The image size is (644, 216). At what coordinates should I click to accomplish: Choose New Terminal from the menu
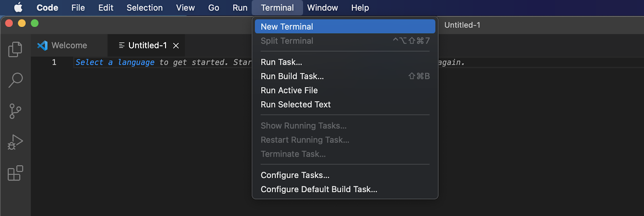[287, 27]
